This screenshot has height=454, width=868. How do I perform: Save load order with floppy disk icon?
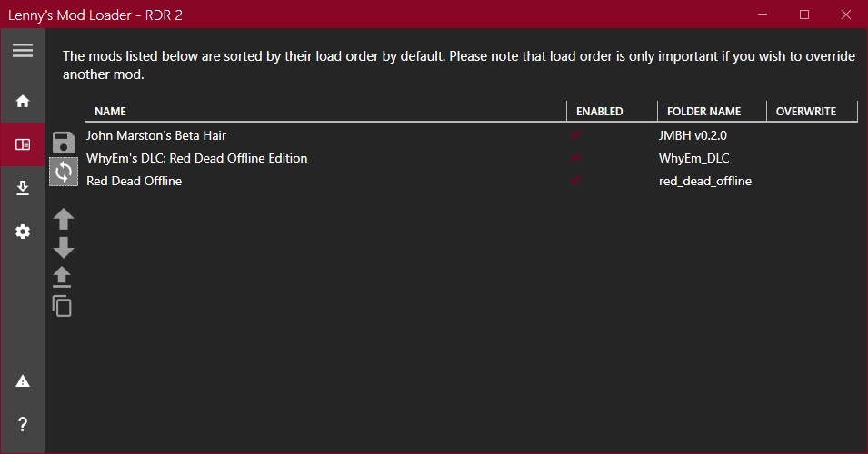[63, 143]
